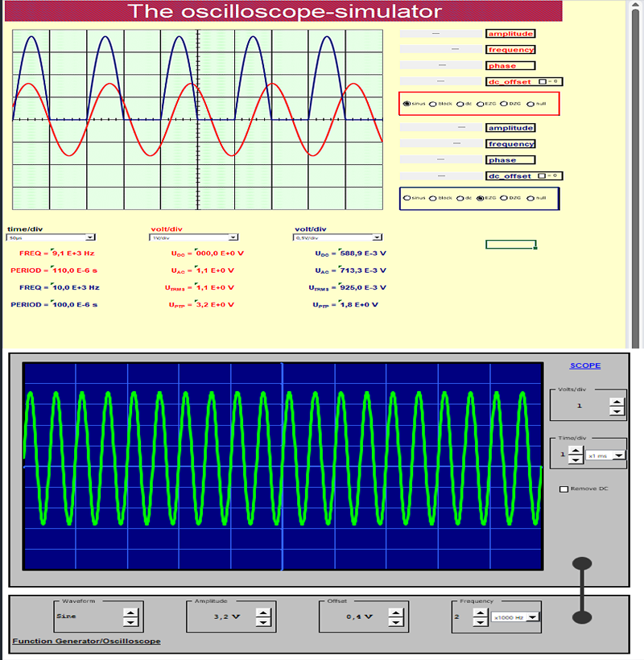Click the red cable's upper connector plug
This screenshot has height=660, width=644.
582,563
